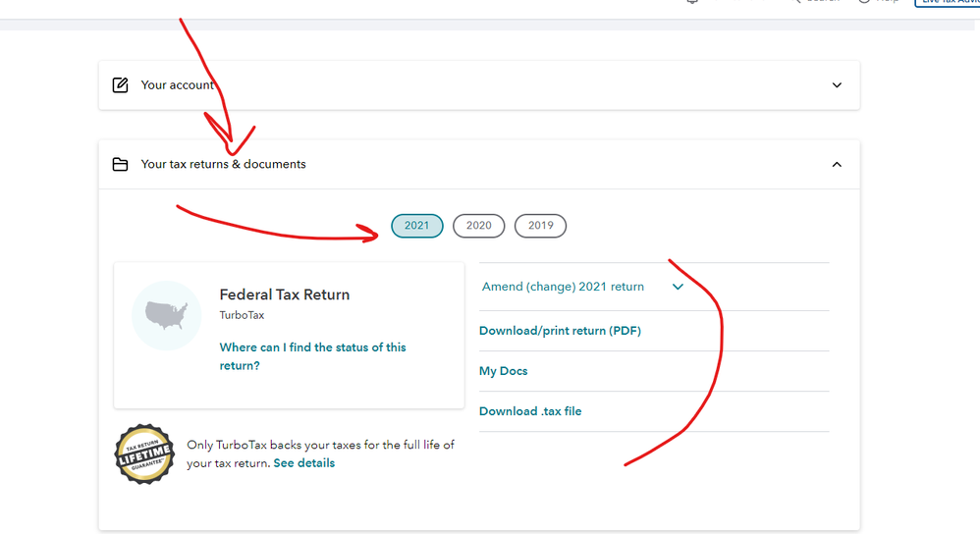Click the Live Tax Advice button
Viewport: 980px width, 534px height.
pos(947,3)
